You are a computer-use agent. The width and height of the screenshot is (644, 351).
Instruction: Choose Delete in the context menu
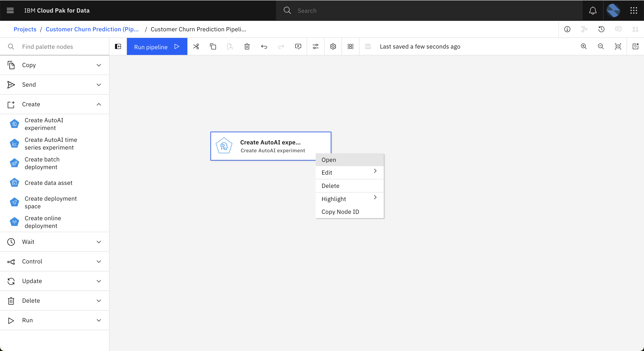349,186
